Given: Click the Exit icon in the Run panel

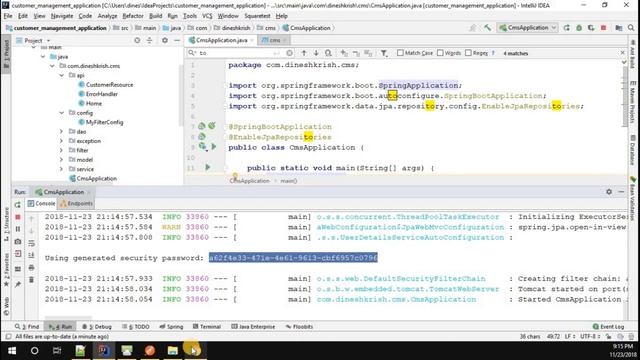Looking at the screenshot, I should pyautogui.click(x=18, y=254).
